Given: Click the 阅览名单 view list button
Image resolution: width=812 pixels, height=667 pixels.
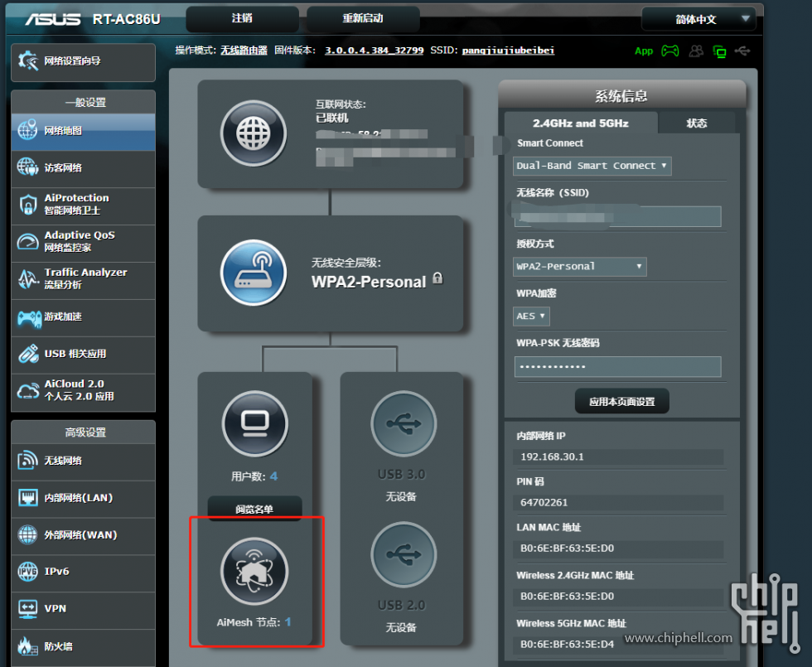Looking at the screenshot, I should [x=254, y=509].
